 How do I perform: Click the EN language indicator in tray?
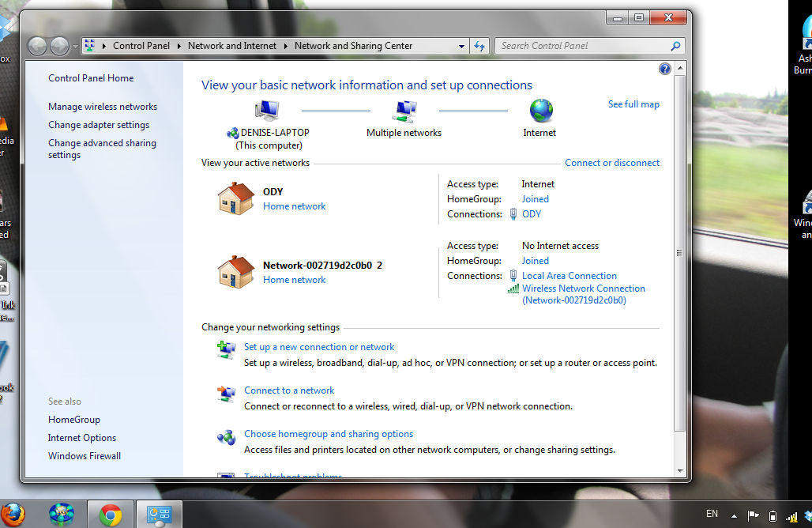tap(712, 514)
